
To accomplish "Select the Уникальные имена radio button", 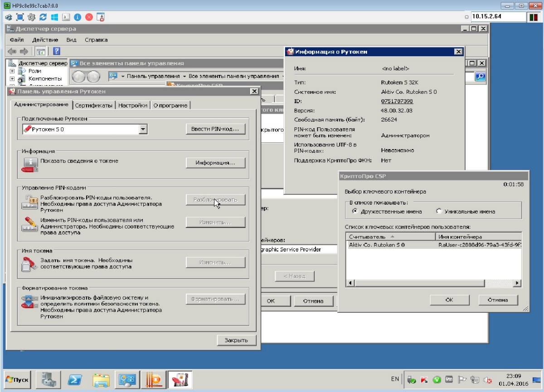I will point(439,211).
